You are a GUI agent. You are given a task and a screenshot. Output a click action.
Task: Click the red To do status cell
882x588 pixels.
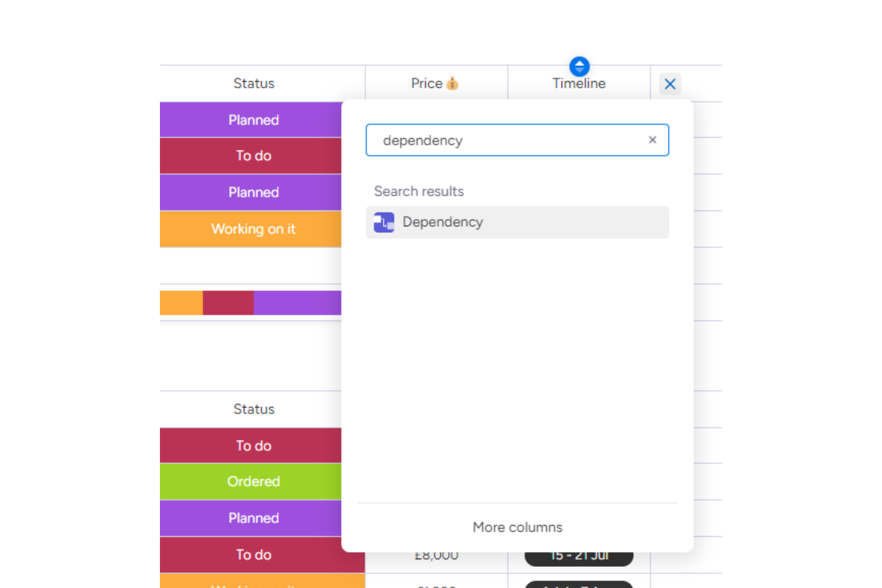(x=253, y=156)
